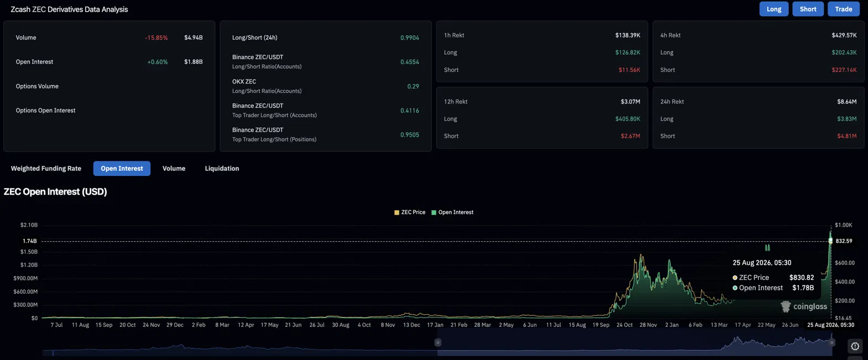Click the Long button
Image resolution: width=868 pixels, height=360 pixels.
774,9
